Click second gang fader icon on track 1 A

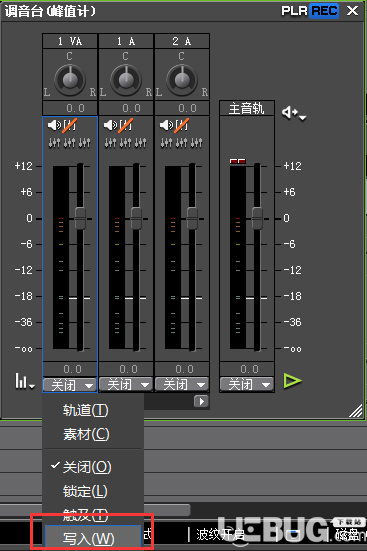[125, 143]
